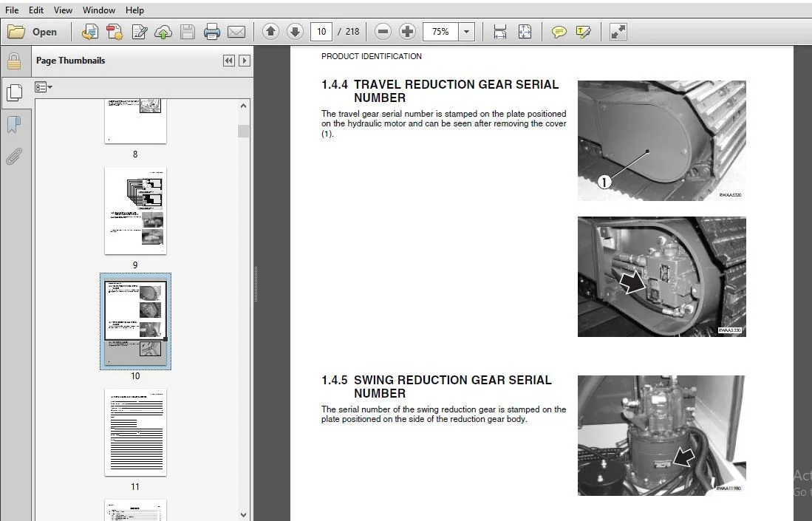This screenshot has width=812, height=521.
Task: Select page 8 thumbnail
Action: coord(135,121)
